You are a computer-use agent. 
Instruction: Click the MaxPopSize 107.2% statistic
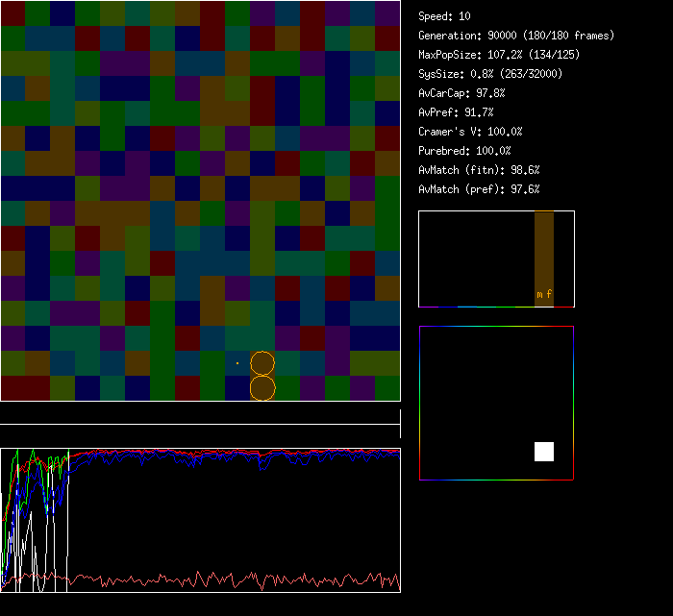[x=499, y=55]
